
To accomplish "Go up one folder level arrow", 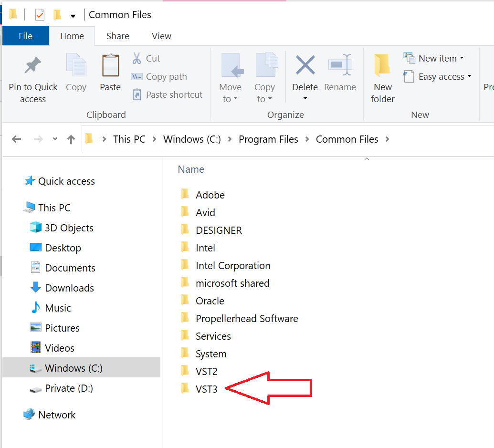I will click(71, 139).
